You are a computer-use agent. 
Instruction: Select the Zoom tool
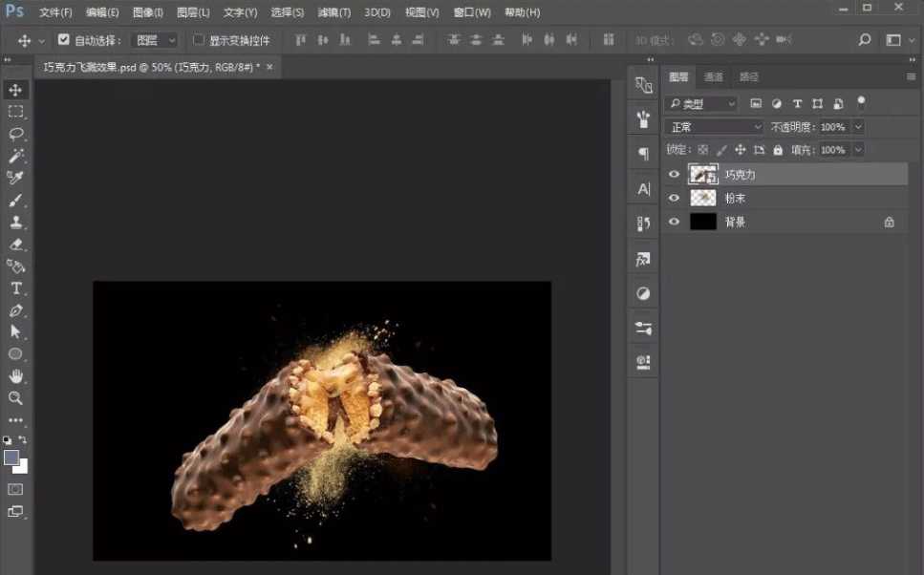click(16, 398)
